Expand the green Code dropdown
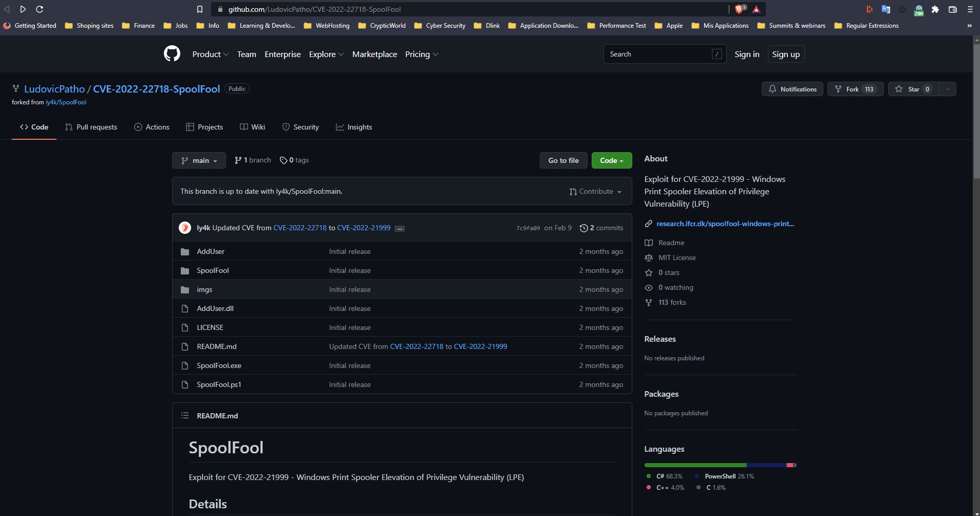 pos(612,160)
